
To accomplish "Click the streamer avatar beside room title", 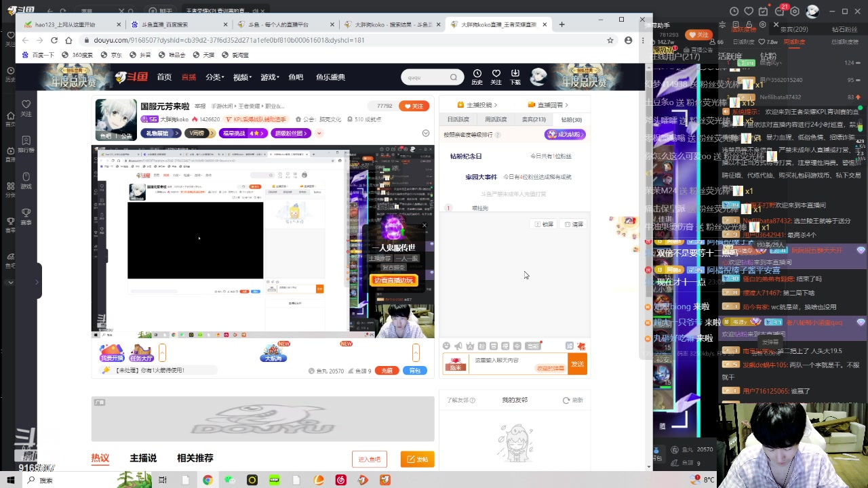I will (x=116, y=119).
